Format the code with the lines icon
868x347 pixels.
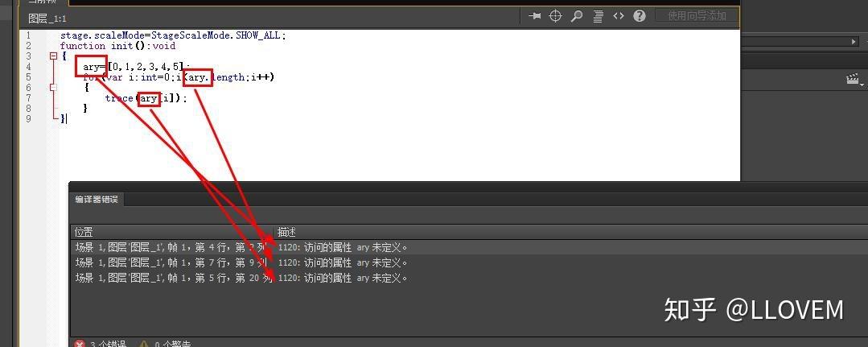click(598, 16)
